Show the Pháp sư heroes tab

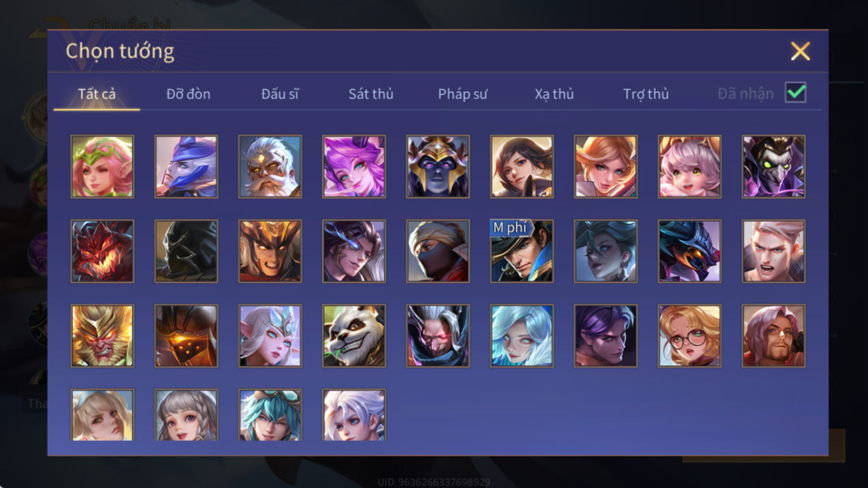(x=463, y=94)
